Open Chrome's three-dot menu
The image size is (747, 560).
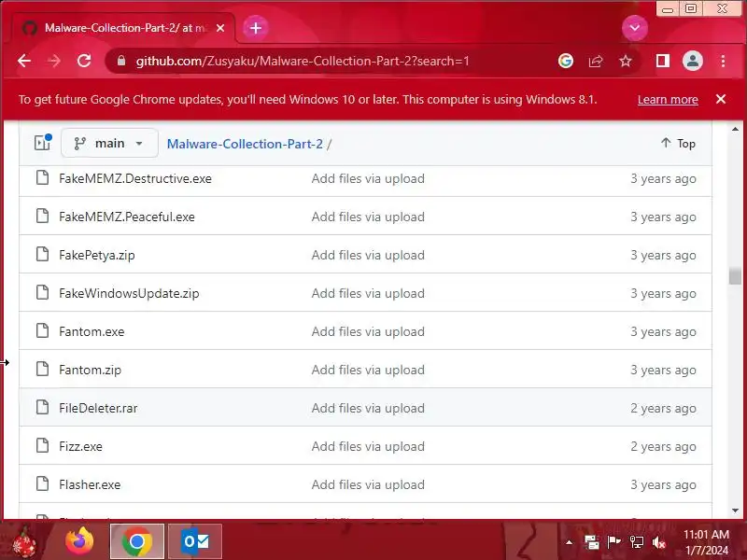pyautogui.click(x=723, y=61)
